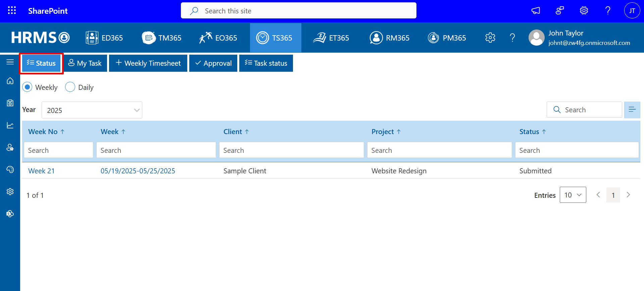This screenshot has height=291, width=644.
Task: Open the 05/19/2025-05/25/2025 week link
Action: point(138,171)
